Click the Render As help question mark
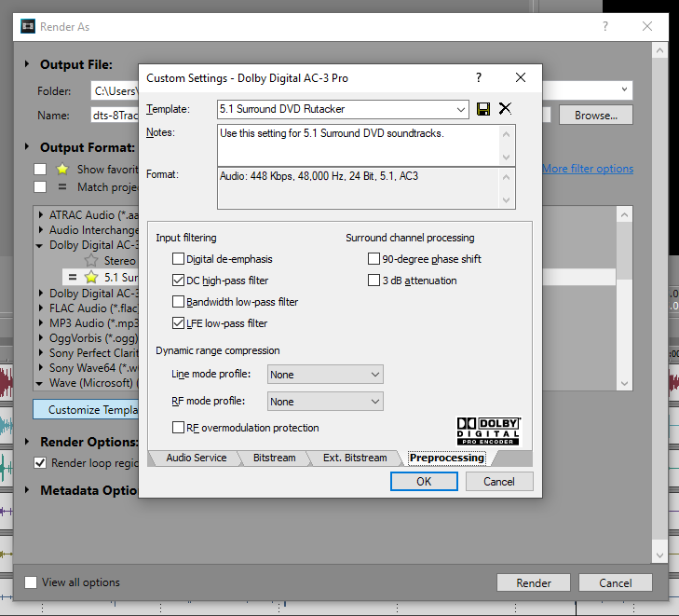Screen dimensions: 679x616 [x=604, y=26]
